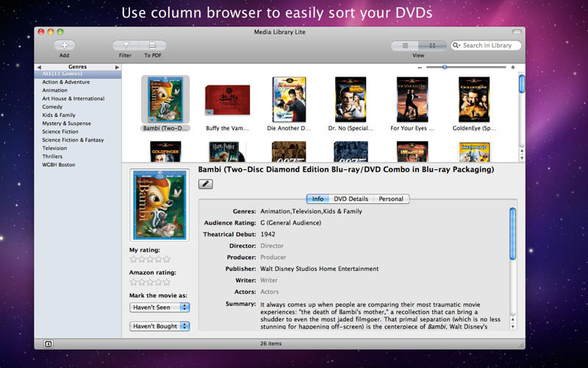The width and height of the screenshot is (588, 368).
Task: Select Art House & International genre
Action: click(x=78, y=99)
